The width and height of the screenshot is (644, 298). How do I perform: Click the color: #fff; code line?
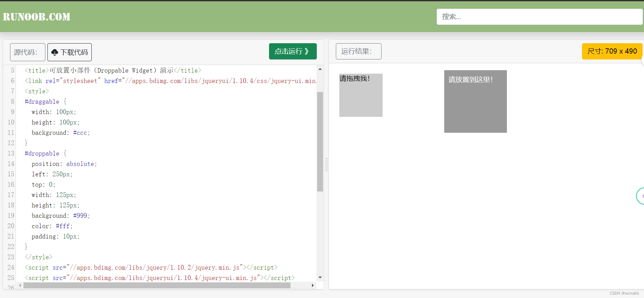pos(52,226)
